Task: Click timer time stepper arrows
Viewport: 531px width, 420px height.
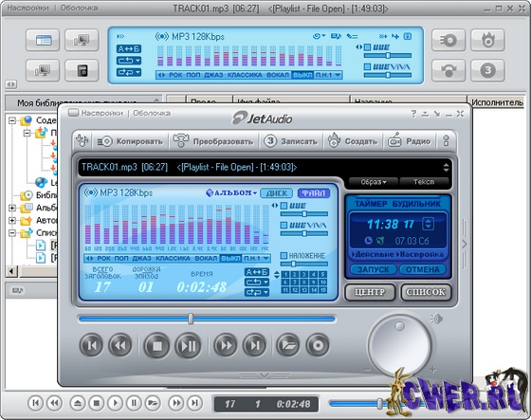Action: click(428, 224)
